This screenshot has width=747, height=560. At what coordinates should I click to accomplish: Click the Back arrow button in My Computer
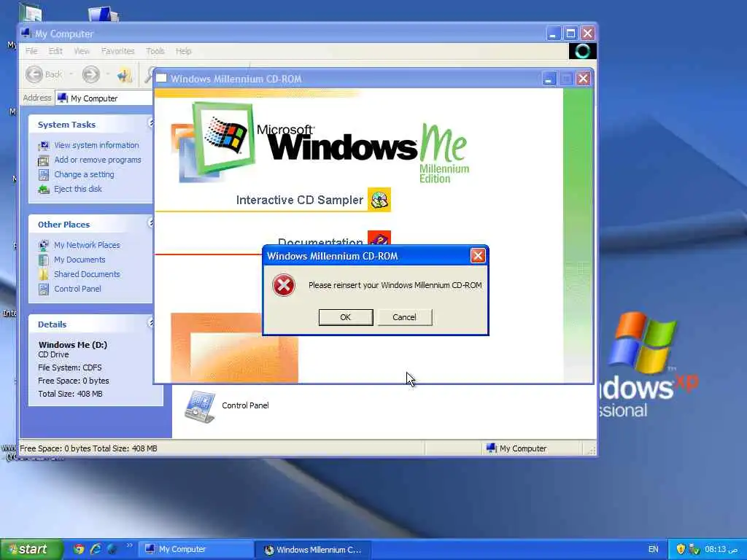pyautogui.click(x=34, y=74)
